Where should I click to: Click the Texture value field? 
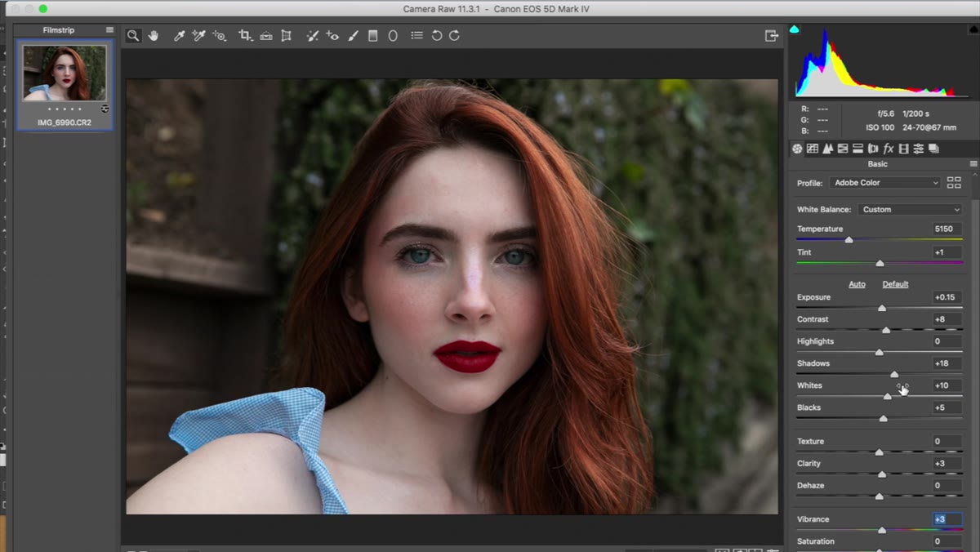(x=947, y=441)
